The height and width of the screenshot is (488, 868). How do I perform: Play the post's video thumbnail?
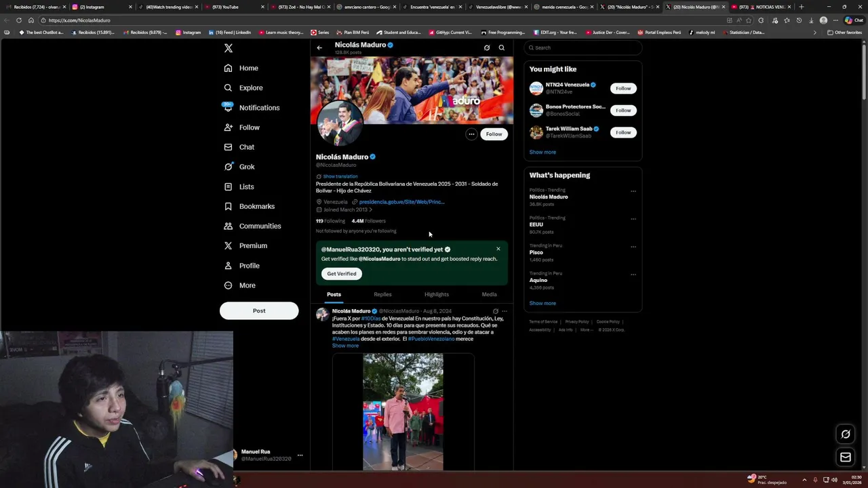pos(403,412)
